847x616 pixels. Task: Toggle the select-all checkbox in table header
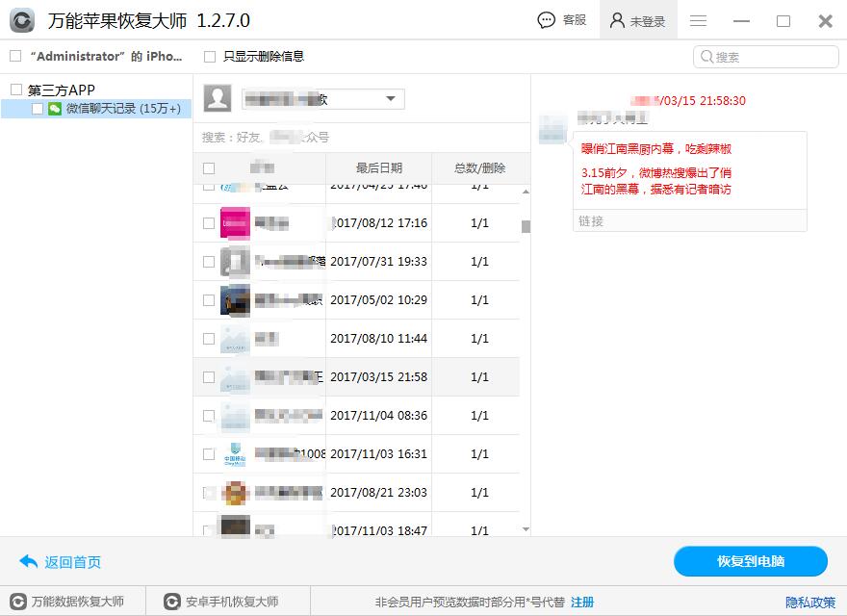tap(209, 168)
